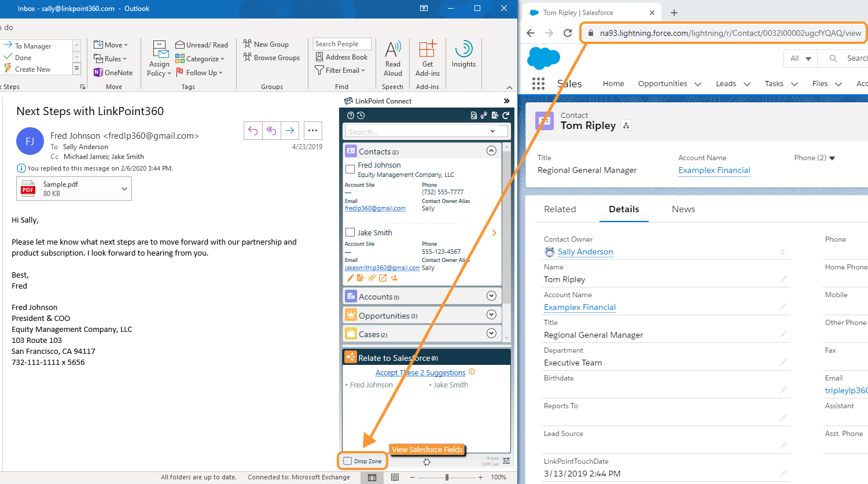Open Leads in Salesforce navigation
The image size is (868, 484).
click(726, 84)
